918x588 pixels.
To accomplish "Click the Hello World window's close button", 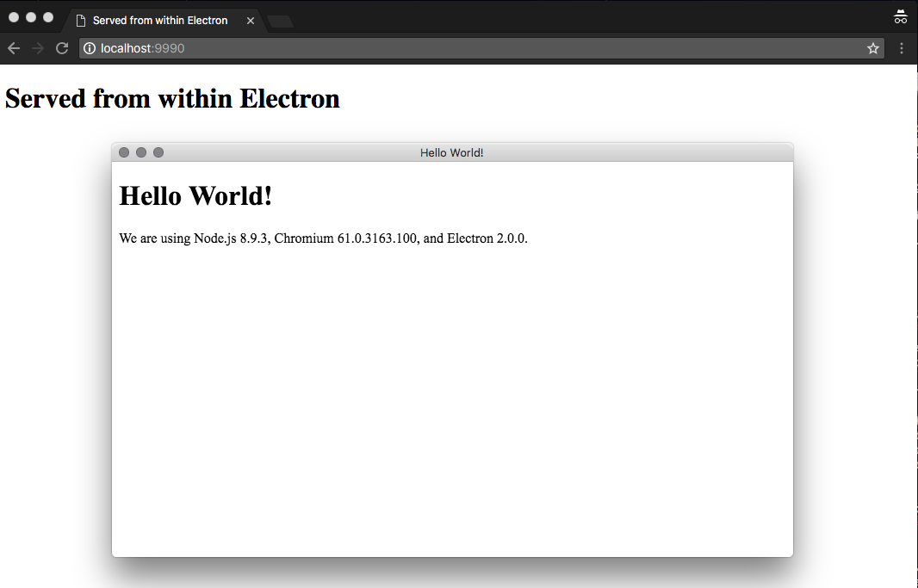I will coord(124,152).
